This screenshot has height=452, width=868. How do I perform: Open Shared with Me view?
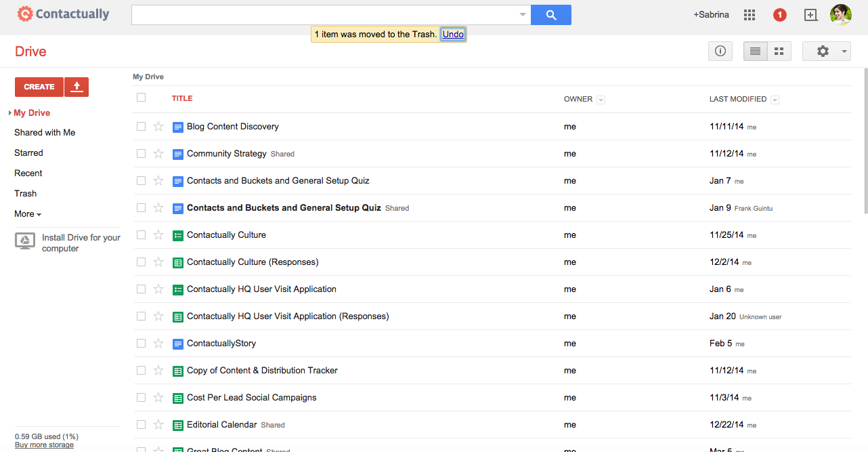pos(45,133)
